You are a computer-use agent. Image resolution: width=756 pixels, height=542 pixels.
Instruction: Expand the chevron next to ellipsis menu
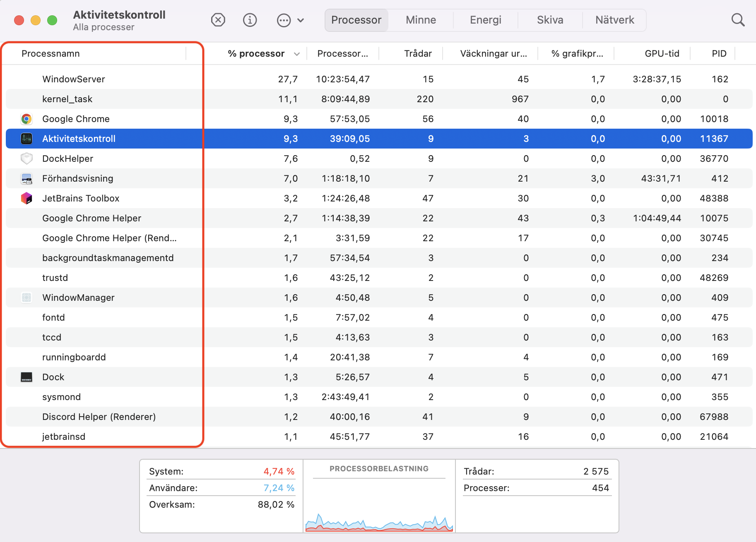pyautogui.click(x=301, y=20)
